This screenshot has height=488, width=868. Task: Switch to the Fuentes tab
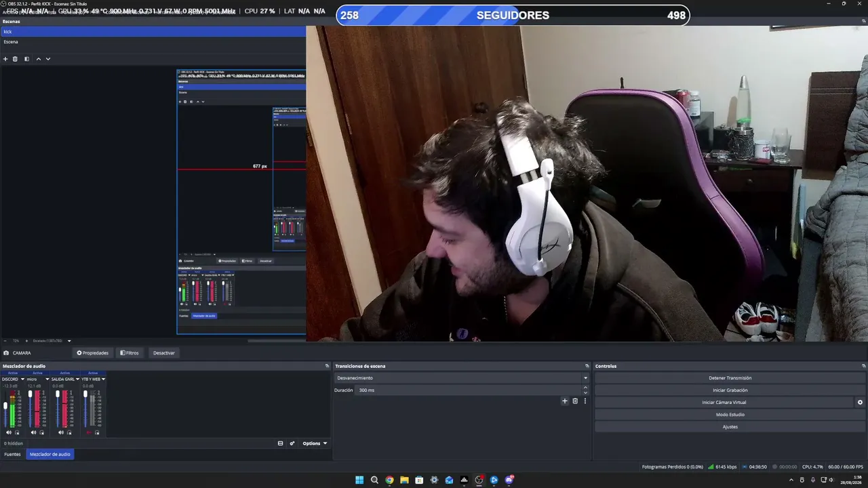(x=12, y=454)
